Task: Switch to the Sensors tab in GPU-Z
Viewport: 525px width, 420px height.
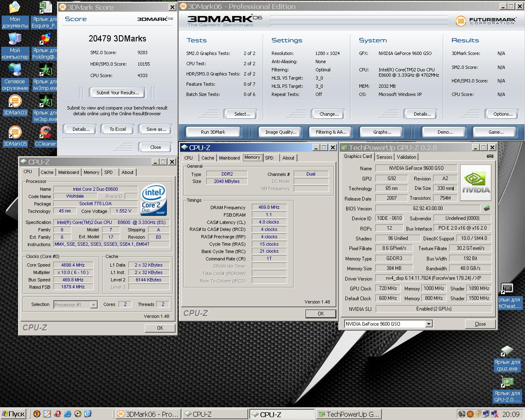Action: click(384, 157)
